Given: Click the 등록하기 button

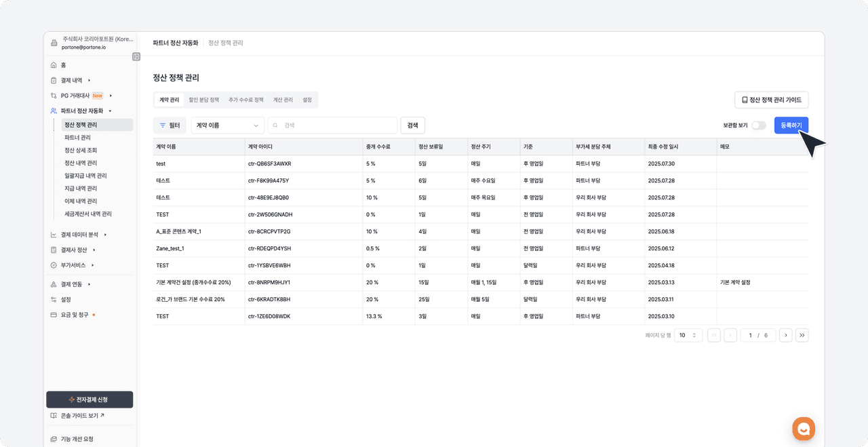Looking at the screenshot, I should [791, 125].
